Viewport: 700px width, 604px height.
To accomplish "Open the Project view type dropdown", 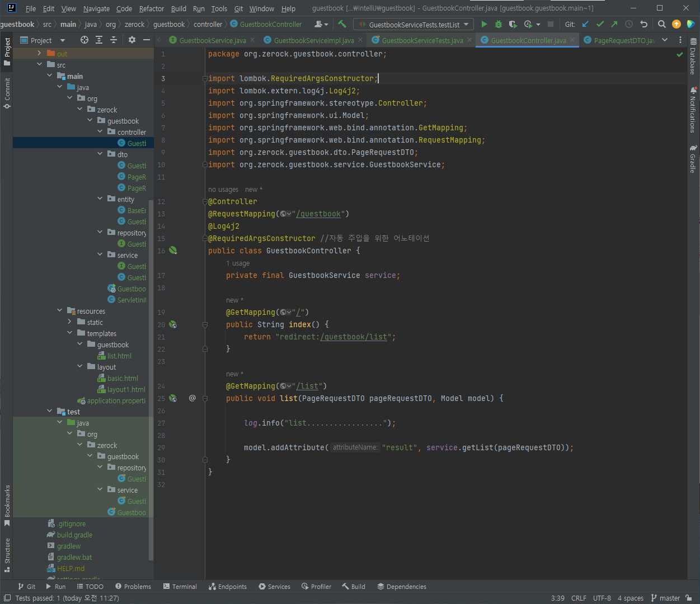I will coord(43,40).
